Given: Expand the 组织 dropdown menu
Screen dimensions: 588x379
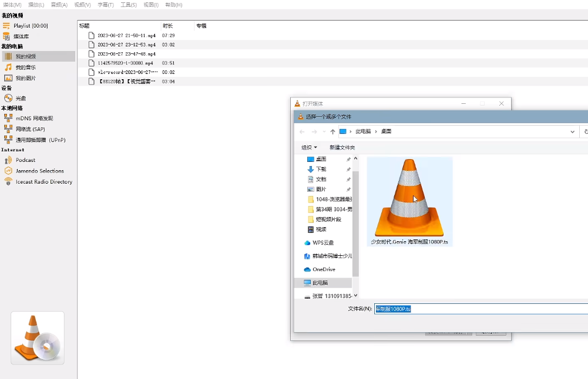Looking at the screenshot, I should (x=309, y=147).
